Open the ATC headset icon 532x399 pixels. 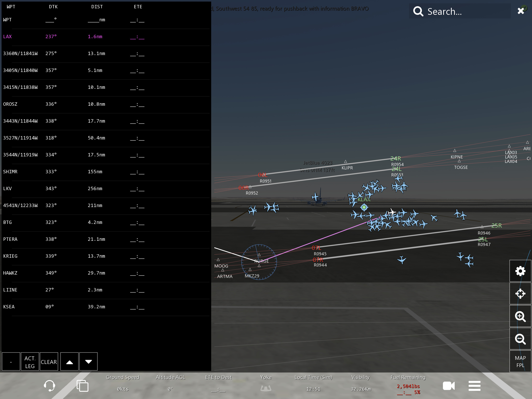(49, 385)
